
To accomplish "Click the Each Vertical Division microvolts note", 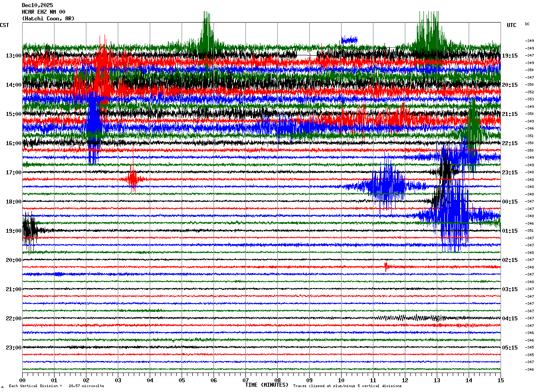I will point(56,386).
